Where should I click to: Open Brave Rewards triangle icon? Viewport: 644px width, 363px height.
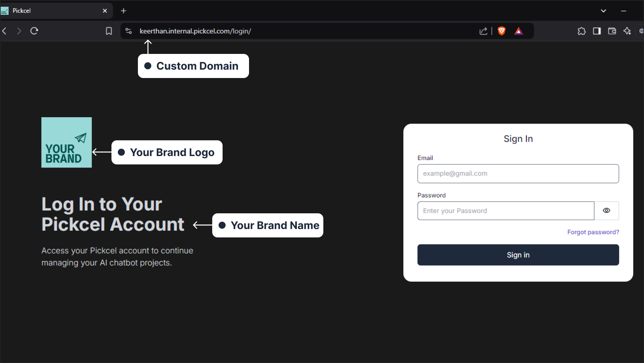pyautogui.click(x=518, y=31)
